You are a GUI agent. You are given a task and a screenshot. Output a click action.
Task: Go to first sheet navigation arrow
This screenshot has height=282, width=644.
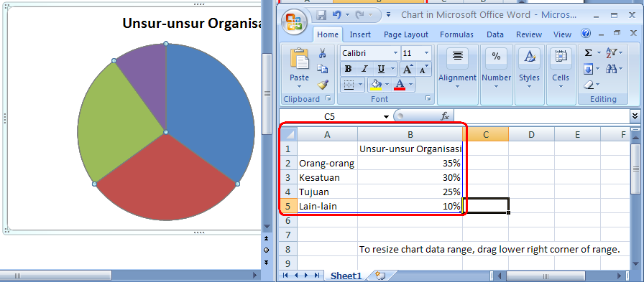285,276
